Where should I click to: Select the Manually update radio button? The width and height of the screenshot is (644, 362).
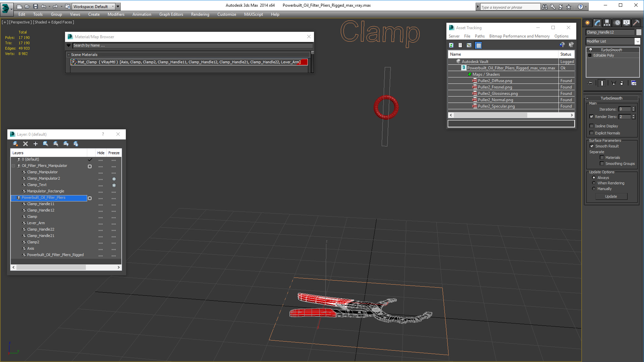pos(594,189)
